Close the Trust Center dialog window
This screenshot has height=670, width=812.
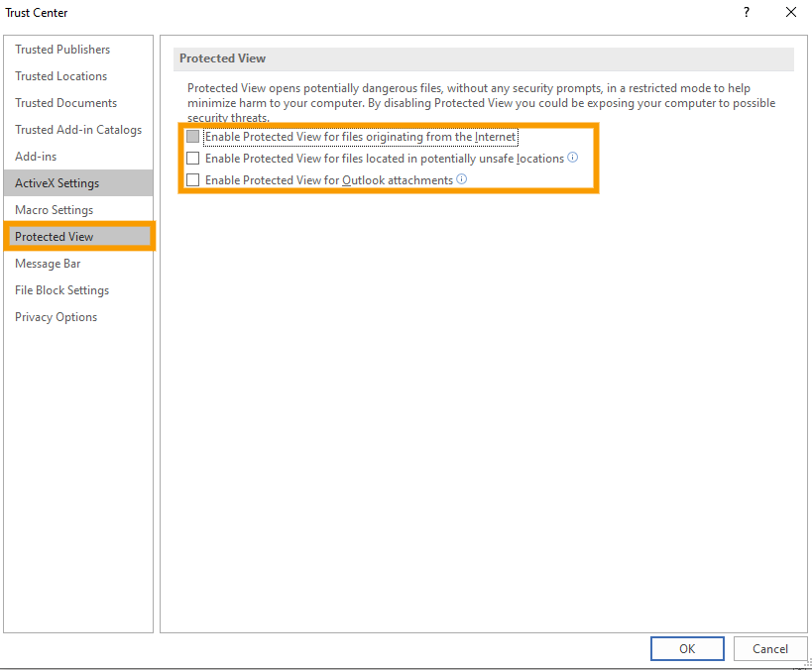coord(790,13)
